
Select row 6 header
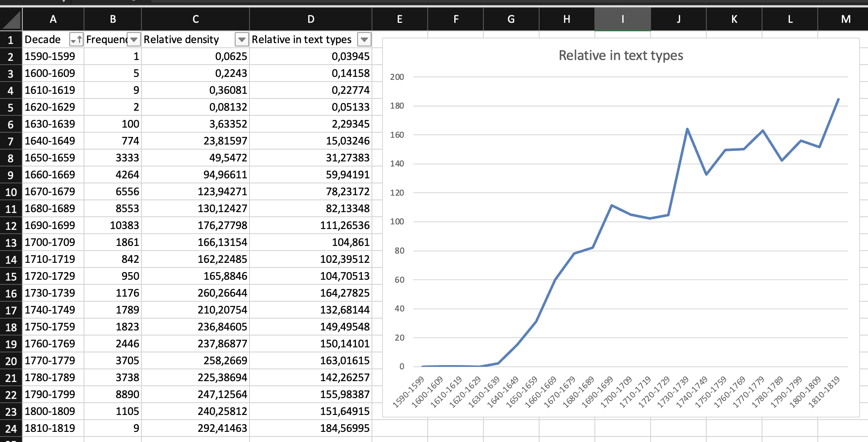point(11,124)
